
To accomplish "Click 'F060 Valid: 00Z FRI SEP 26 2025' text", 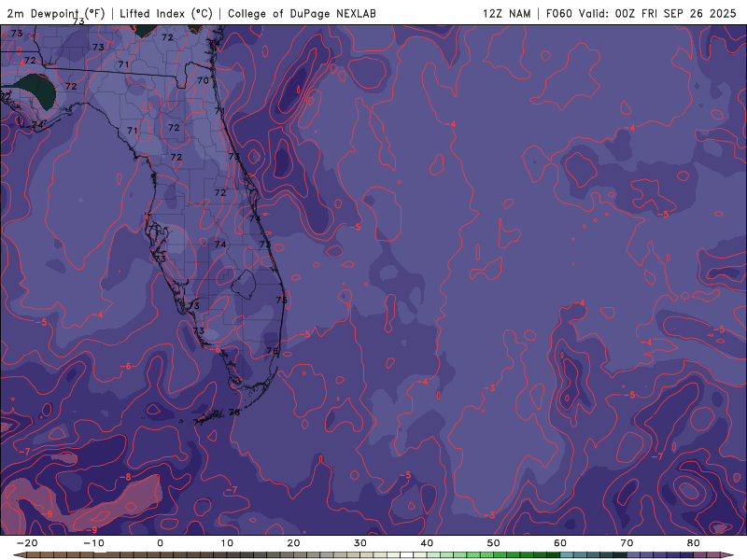I will (x=641, y=13).
